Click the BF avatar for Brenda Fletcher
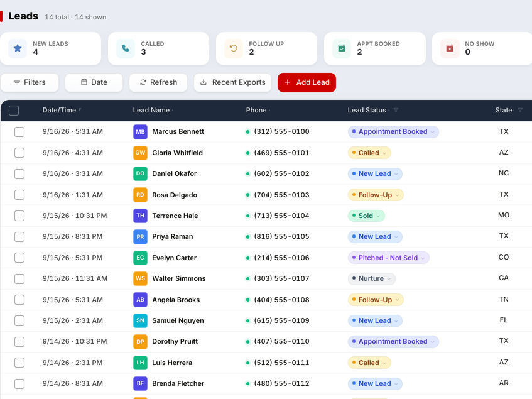This screenshot has height=399, width=532. click(140, 384)
